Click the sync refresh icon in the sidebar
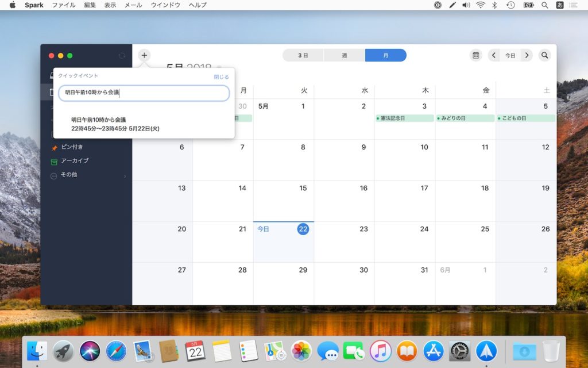Screen dimensions: 588x368 click(121, 55)
